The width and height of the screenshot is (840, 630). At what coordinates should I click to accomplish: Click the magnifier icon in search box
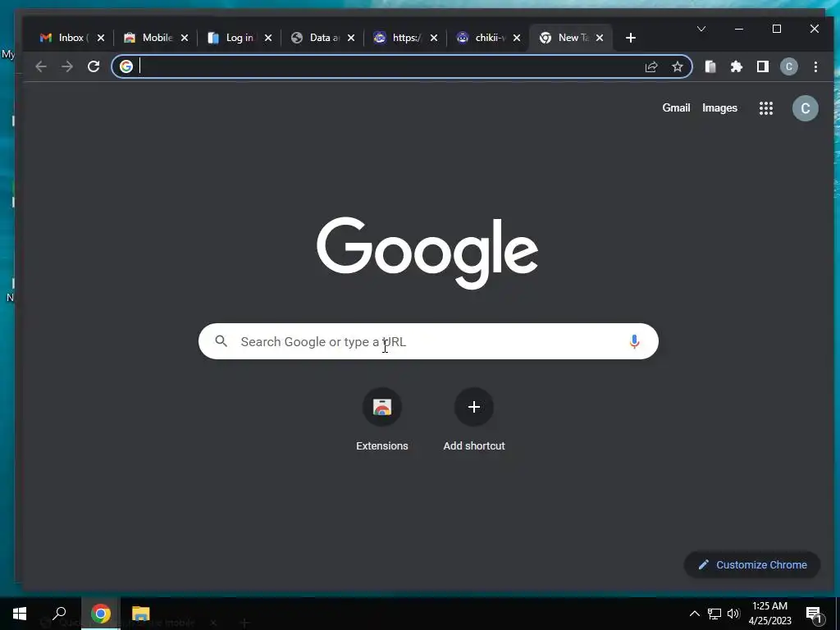click(221, 340)
